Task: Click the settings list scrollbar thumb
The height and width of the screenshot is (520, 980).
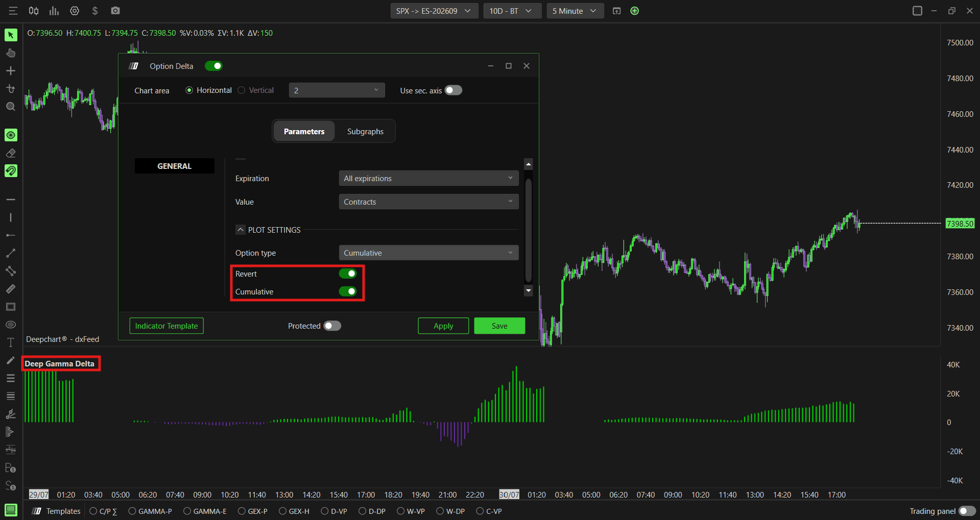Action: (x=529, y=230)
